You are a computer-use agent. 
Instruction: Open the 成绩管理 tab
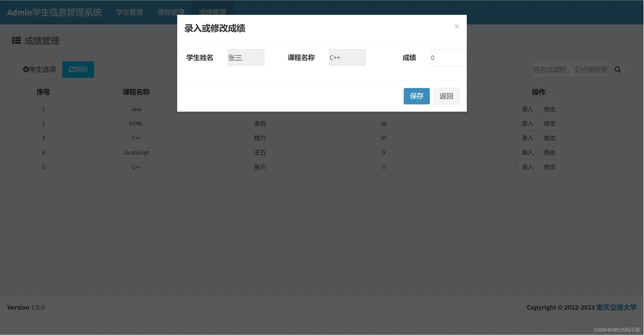coord(212,12)
